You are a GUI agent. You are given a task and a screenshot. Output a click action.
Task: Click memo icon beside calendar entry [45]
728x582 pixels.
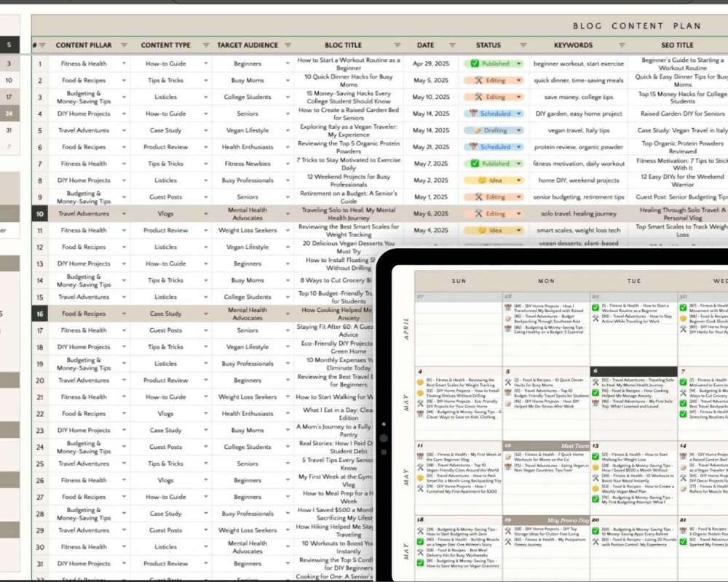[x=507, y=403]
